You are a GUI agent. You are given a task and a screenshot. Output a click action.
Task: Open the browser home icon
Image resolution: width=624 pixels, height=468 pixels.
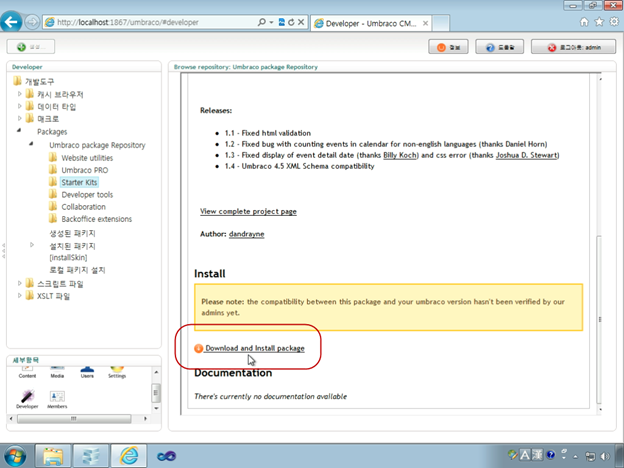584,22
